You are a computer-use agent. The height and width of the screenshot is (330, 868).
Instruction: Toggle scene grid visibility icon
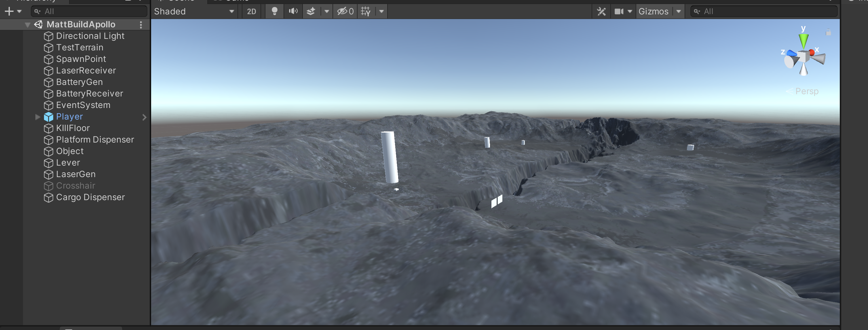(366, 11)
